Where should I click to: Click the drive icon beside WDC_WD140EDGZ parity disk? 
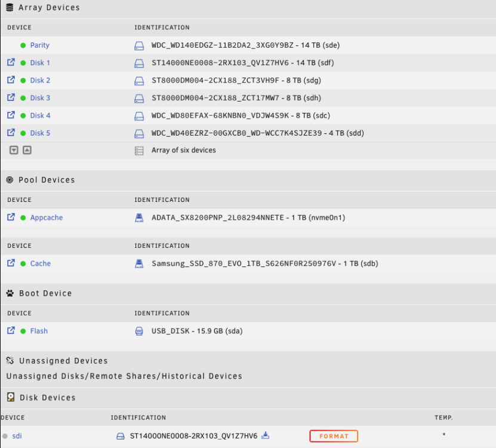pos(139,46)
